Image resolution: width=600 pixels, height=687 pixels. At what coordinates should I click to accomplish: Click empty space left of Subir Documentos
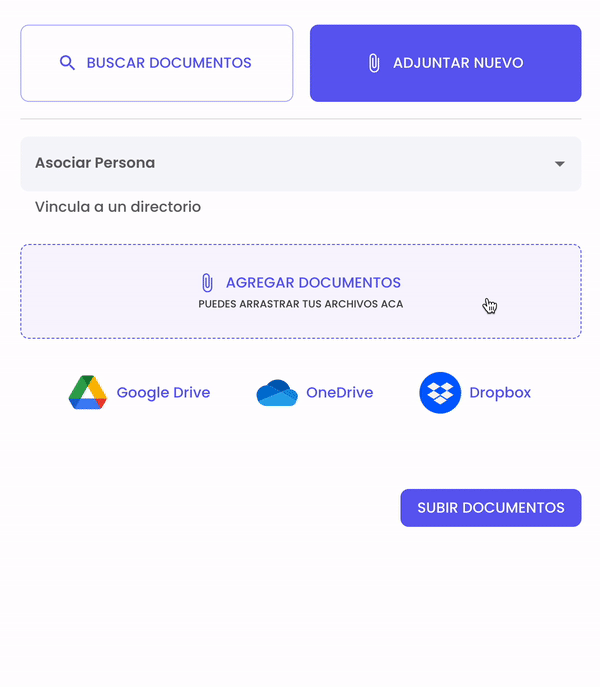pyautogui.click(x=200, y=508)
